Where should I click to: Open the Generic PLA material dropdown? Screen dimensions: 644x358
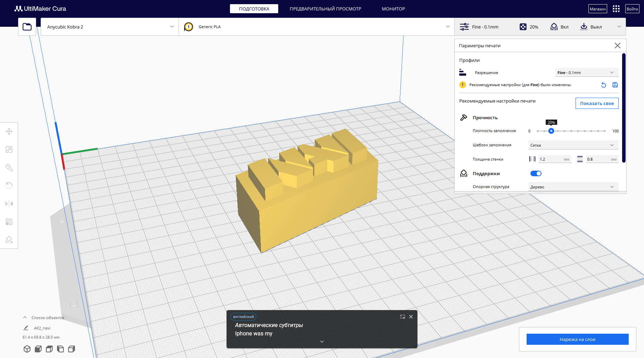point(316,27)
